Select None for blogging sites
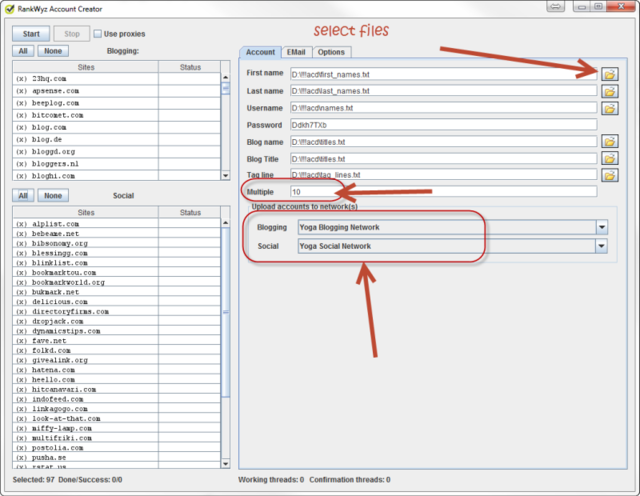Image resolution: width=640 pixels, height=496 pixels. coord(53,51)
